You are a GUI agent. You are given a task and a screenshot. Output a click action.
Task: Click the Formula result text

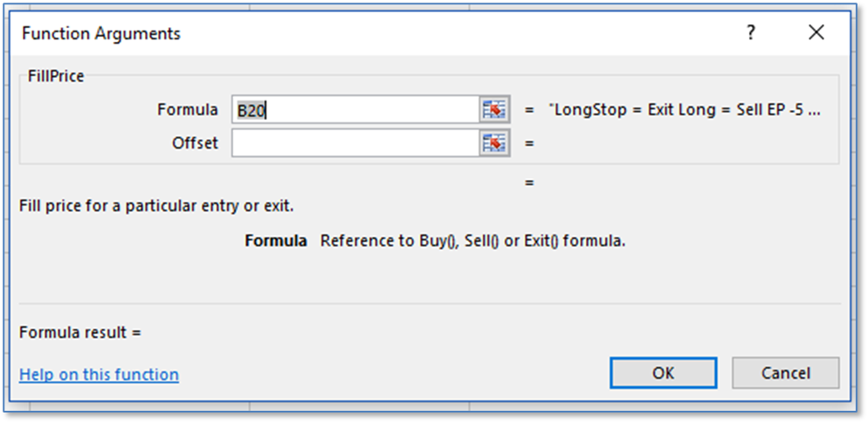(x=79, y=332)
